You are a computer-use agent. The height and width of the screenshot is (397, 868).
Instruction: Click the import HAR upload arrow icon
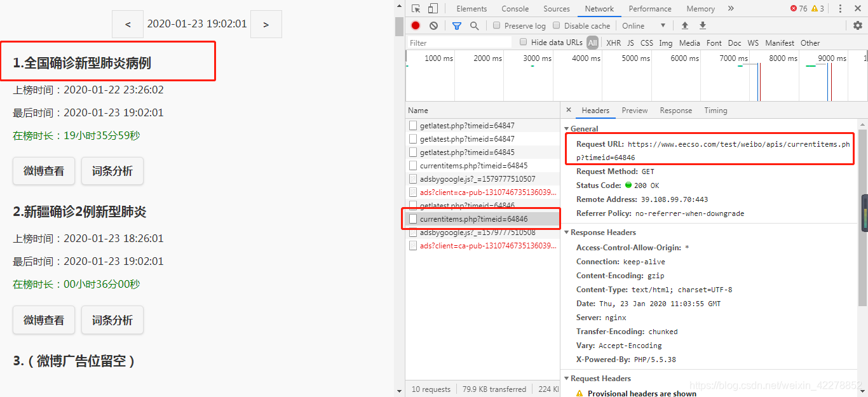click(684, 25)
